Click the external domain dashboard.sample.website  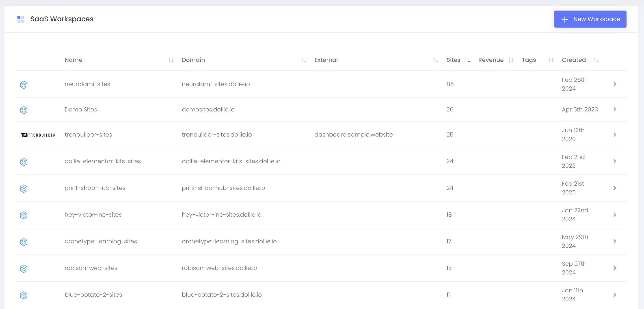[354, 135]
